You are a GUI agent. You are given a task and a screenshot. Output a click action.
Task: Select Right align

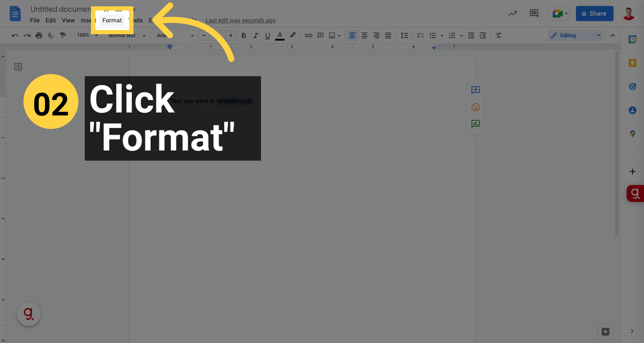[x=376, y=35]
